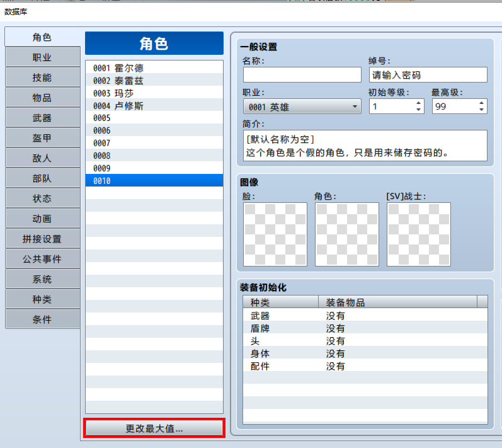This screenshot has width=502, height=448.
Task: Choose the [SV]战士 battler image
Action: coord(418,234)
